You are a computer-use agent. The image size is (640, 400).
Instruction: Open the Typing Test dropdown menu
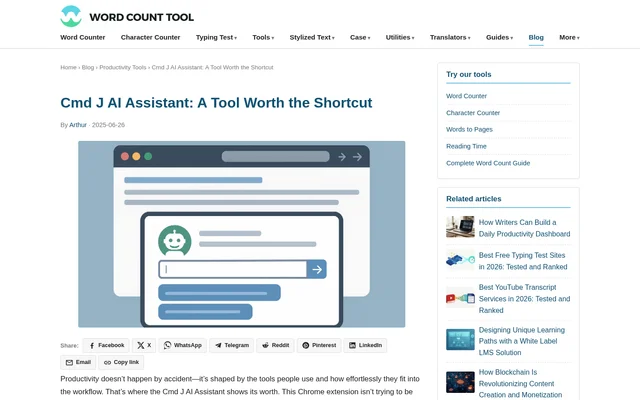(216, 37)
